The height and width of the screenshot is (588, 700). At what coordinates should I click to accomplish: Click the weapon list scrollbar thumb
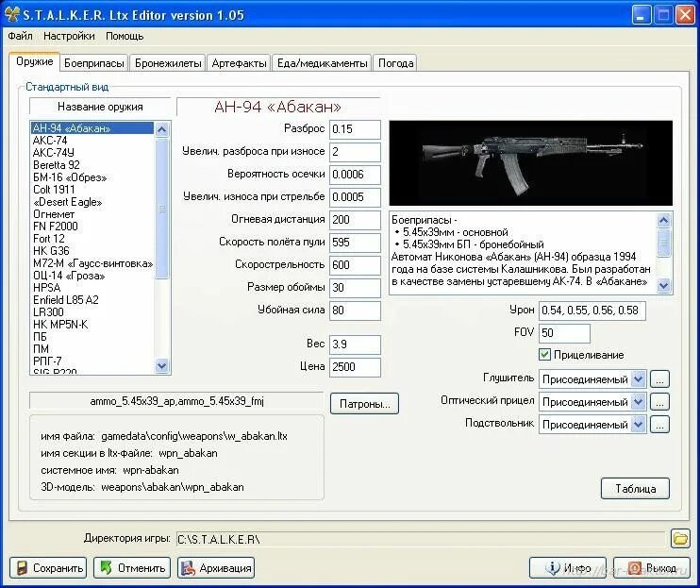(161, 208)
